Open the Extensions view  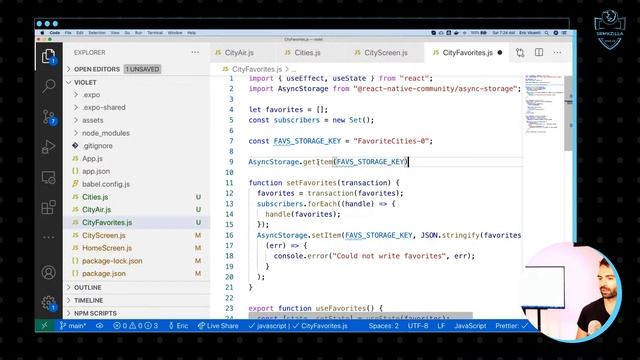click(x=49, y=207)
